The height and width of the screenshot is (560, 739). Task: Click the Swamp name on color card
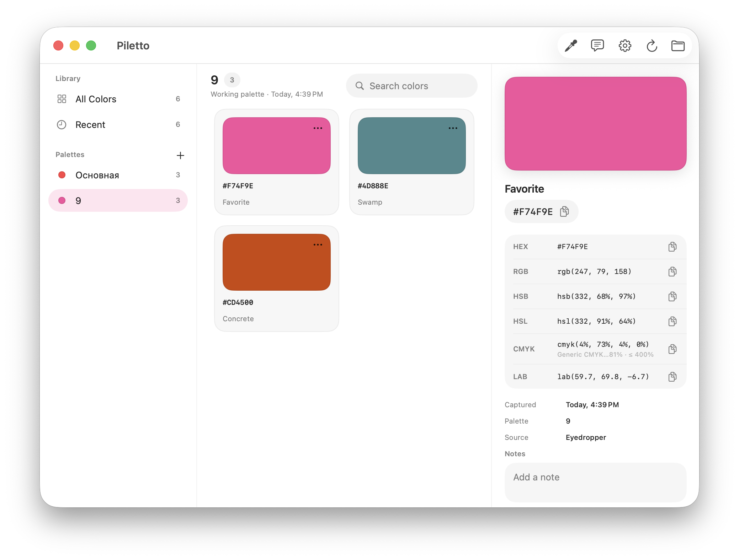click(x=370, y=202)
